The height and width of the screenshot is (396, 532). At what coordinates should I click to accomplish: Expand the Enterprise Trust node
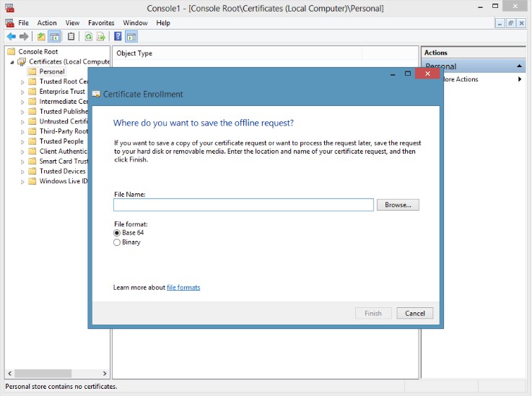click(x=22, y=92)
